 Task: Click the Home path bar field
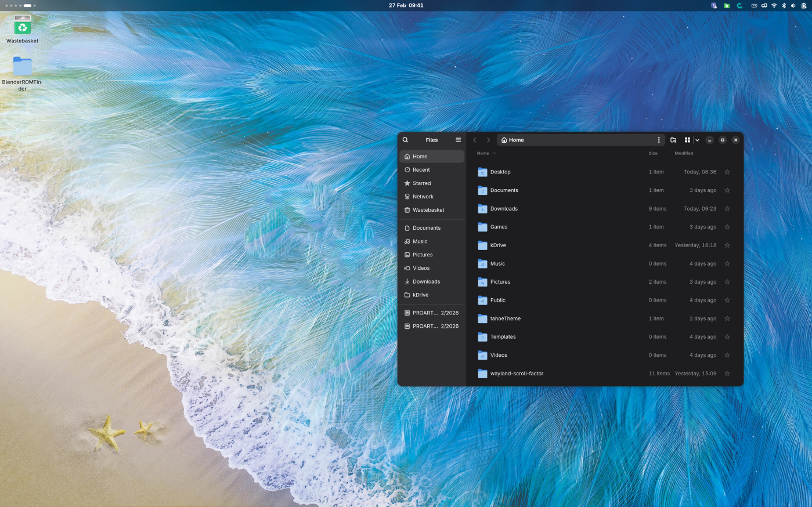pos(575,140)
